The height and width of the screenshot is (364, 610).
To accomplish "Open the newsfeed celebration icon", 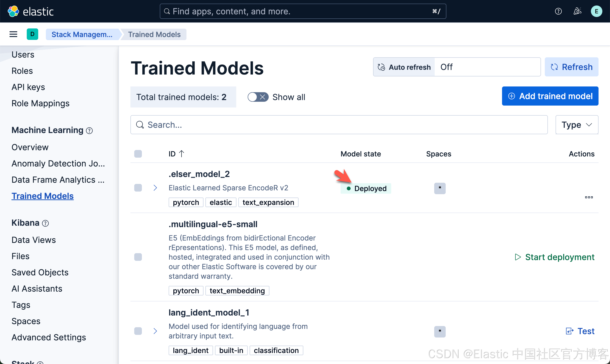I will point(577,11).
